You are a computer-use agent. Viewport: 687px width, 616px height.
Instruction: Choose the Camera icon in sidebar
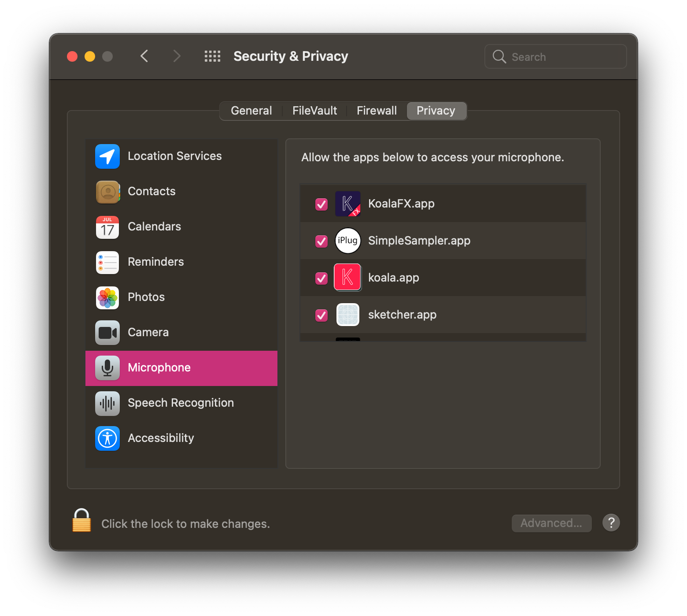point(107,333)
